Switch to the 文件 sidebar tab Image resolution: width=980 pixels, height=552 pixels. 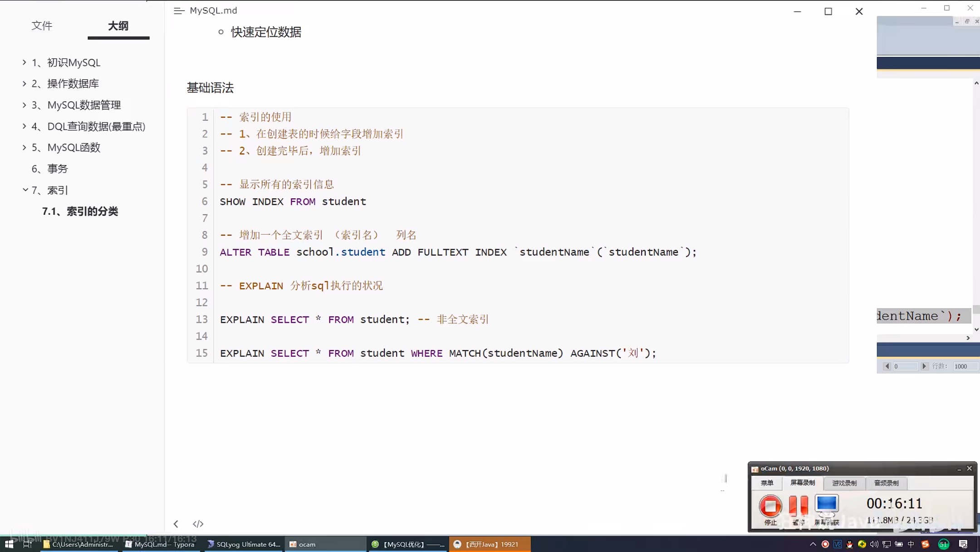point(42,26)
